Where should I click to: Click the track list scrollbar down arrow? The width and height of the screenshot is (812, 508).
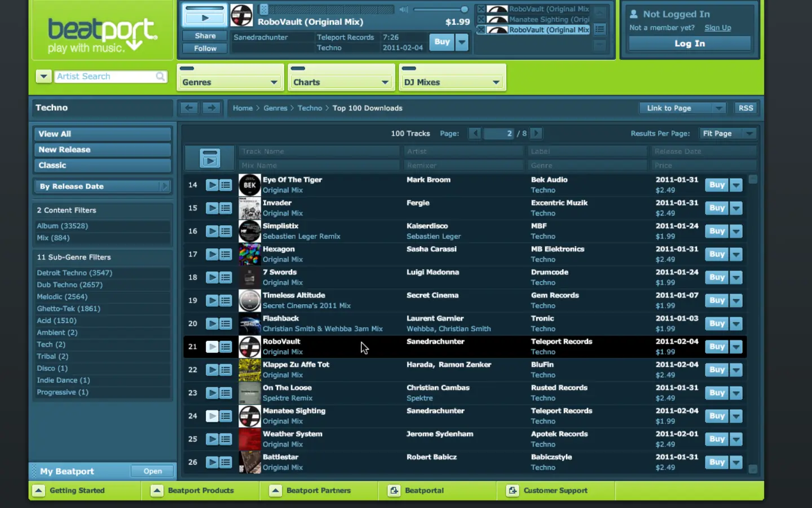click(x=753, y=469)
